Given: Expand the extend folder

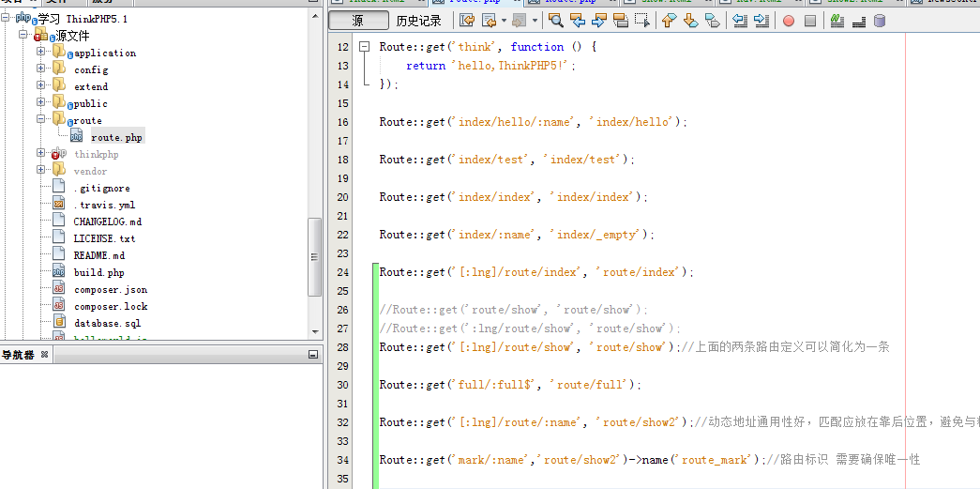Looking at the screenshot, I should (41, 85).
